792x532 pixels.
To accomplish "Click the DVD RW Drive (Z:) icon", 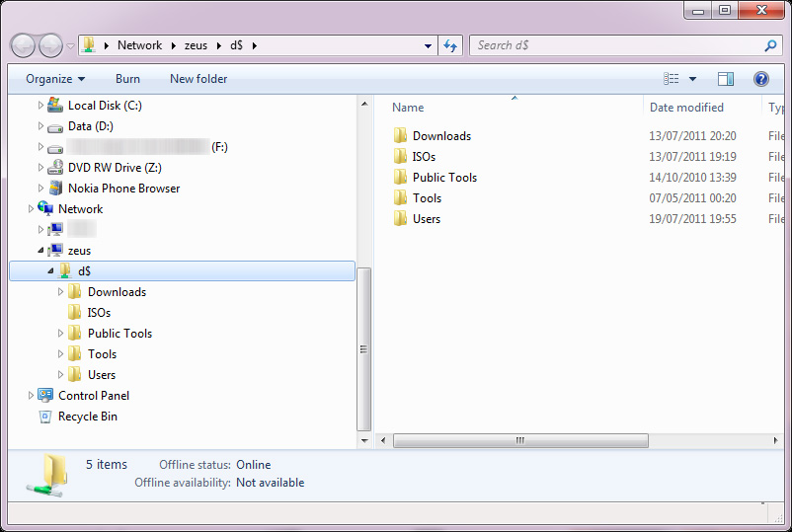I will (55, 167).
